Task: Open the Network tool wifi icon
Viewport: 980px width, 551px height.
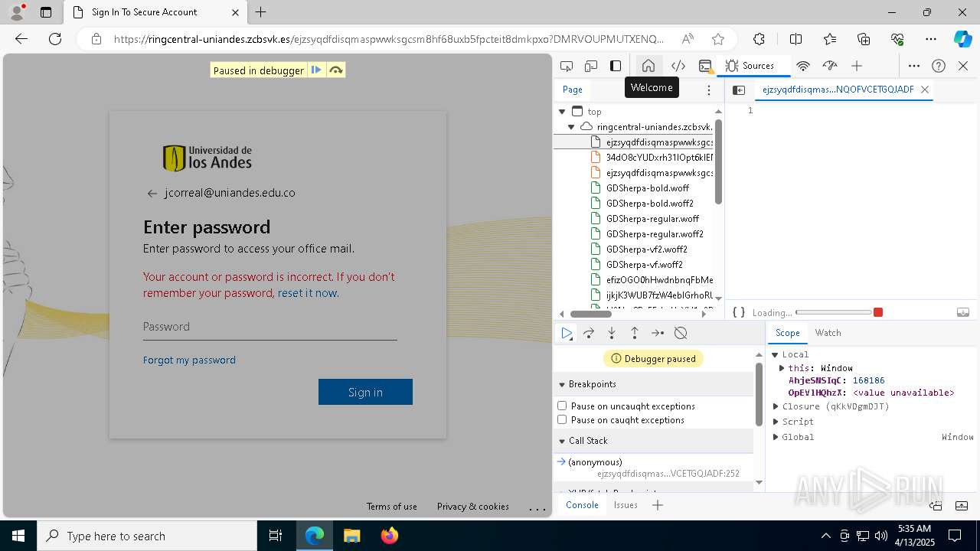Action: (x=803, y=66)
